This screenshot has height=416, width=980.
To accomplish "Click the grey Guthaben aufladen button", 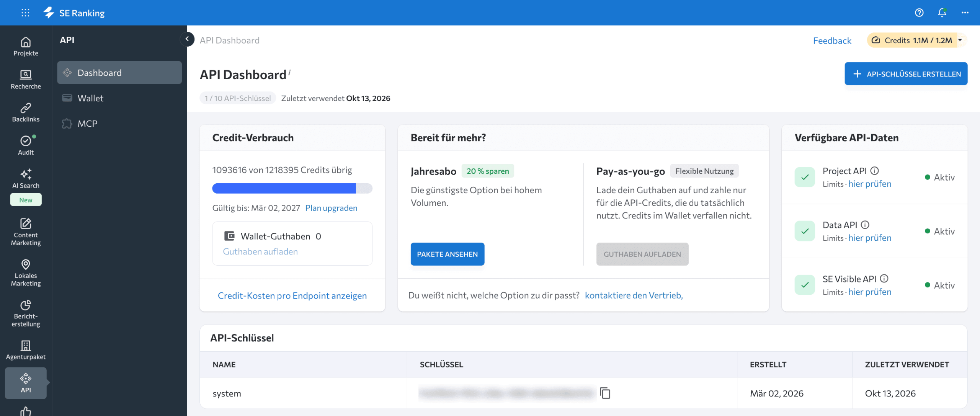I will (x=642, y=254).
